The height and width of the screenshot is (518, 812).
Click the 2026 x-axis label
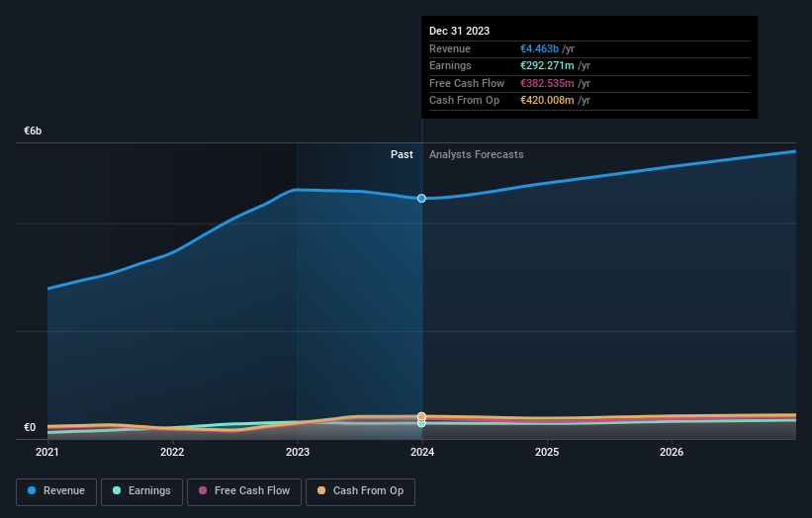tap(672, 452)
